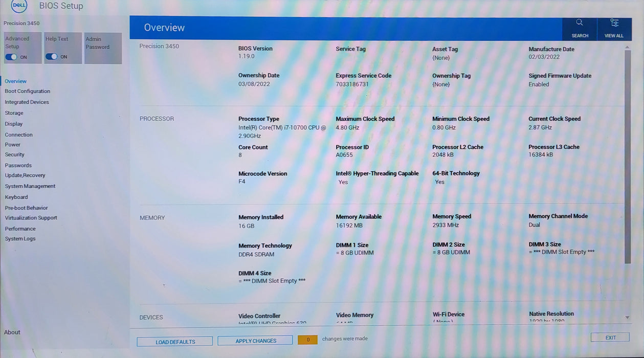644x358 pixels.
Task: Click the PROCESSOR section label
Action: (x=157, y=119)
